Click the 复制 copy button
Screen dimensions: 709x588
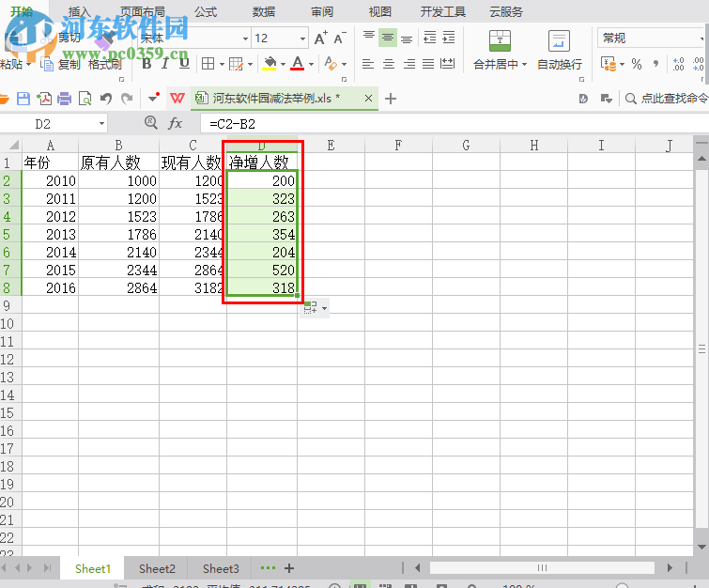pyautogui.click(x=61, y=65)
